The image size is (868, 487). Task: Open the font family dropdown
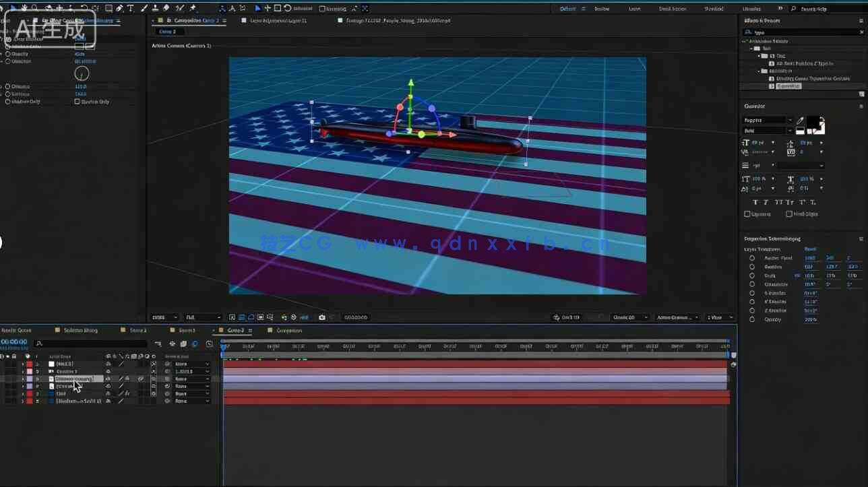pyautogui.click(x=767, y=121)
